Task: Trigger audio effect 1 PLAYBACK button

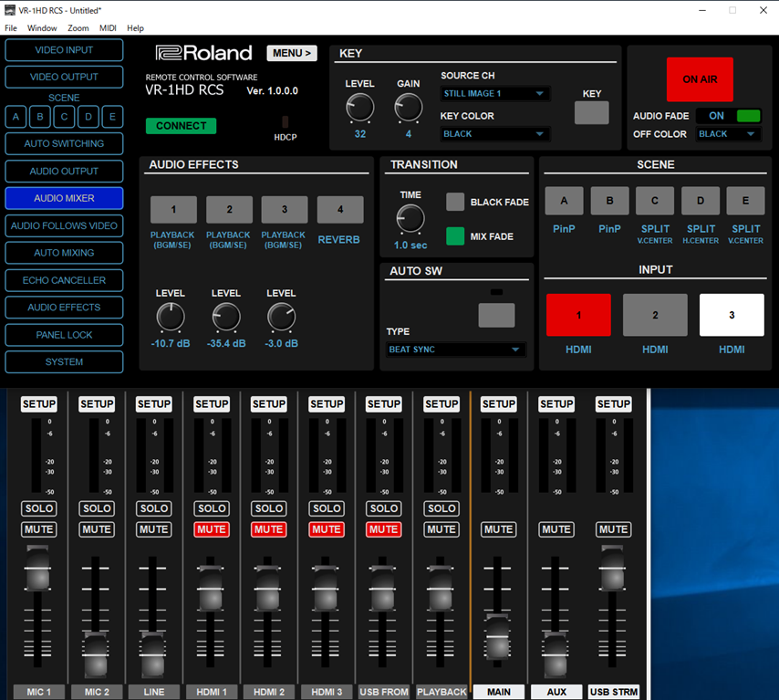Action: click(173, 209)
